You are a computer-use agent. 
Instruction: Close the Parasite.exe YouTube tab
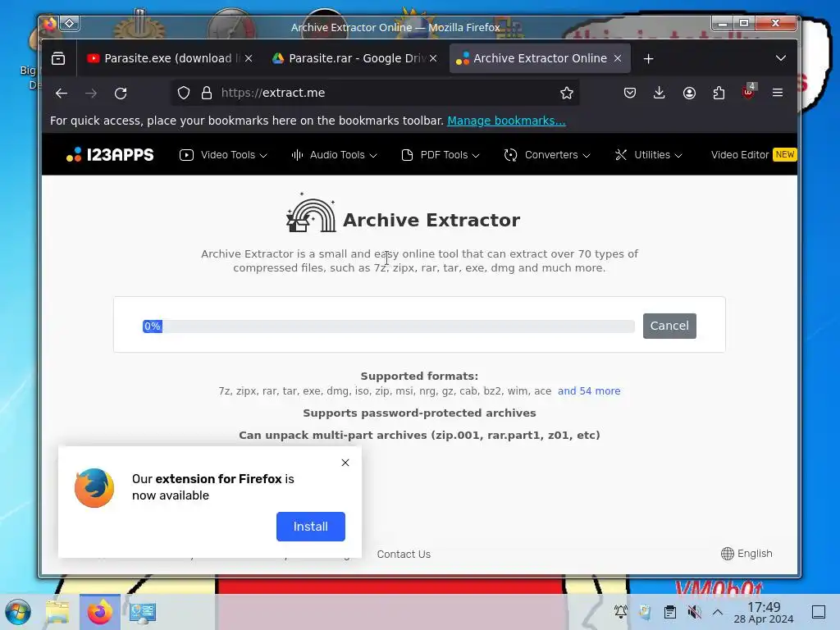[249, 58]
